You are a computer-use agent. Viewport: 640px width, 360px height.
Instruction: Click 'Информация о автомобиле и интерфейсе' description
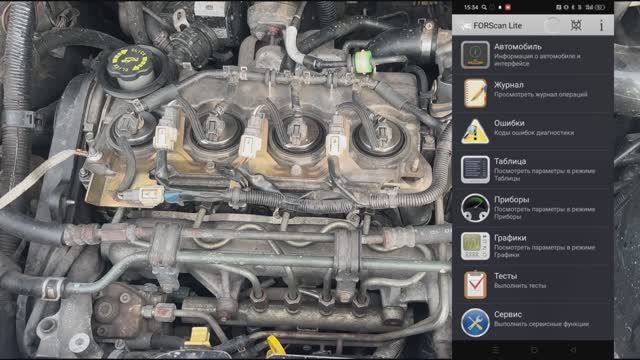click(x=537, y=60)
